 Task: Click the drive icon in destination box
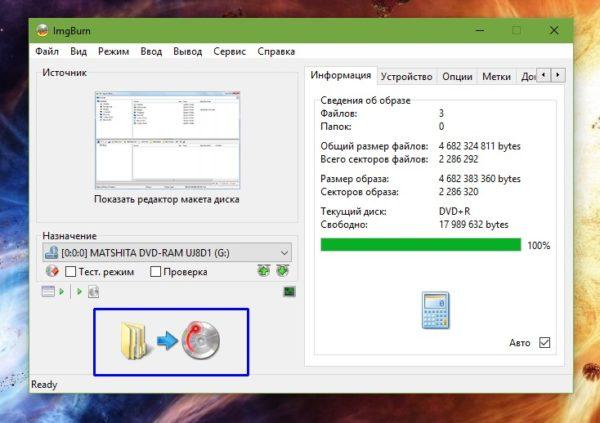click(x=51, y=253)
